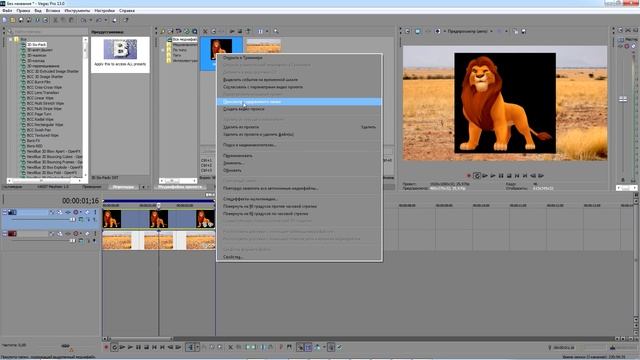Image resolution: width=640 pixels, height=360 pixels.
Task: Click Copy Snapshot to Clipboard icon
Action: pos(515,31)
